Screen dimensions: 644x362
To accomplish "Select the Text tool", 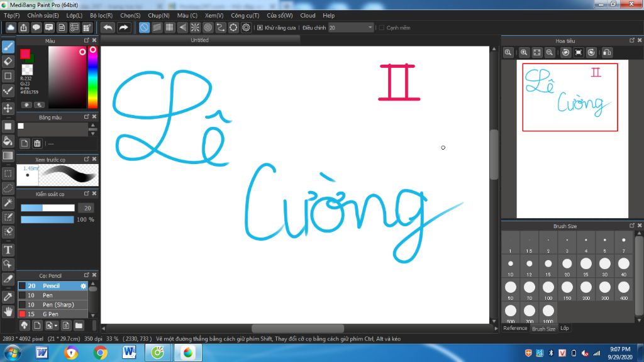I will click(x=8, y=250).
